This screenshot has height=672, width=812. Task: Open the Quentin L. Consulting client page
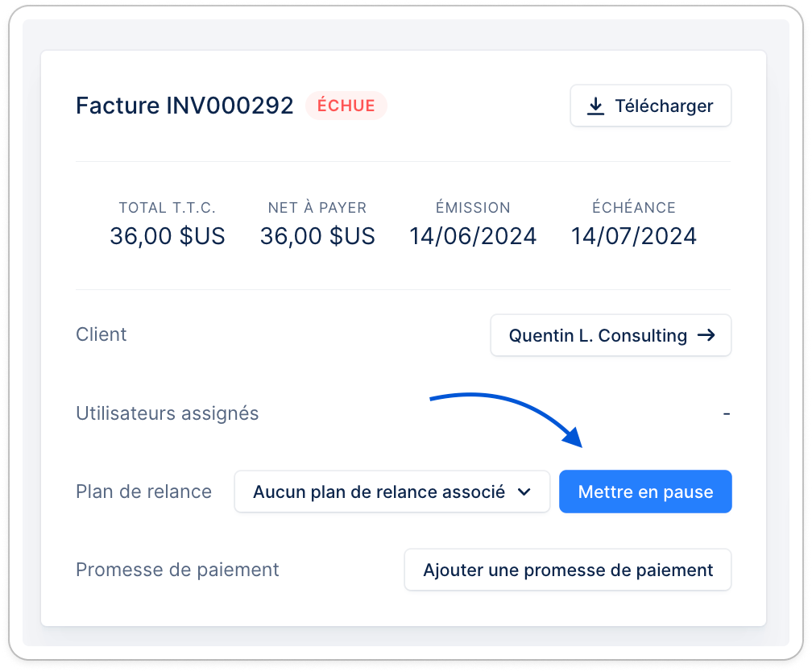point(611,335)
